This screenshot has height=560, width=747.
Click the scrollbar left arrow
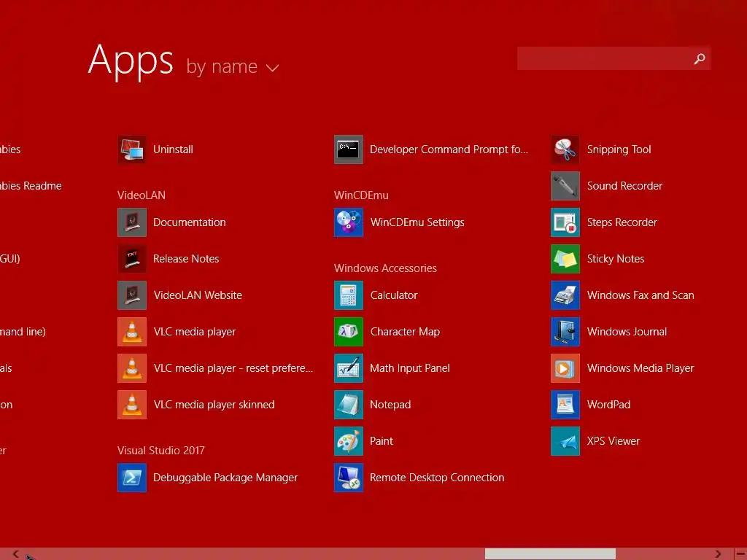[16, 554]
